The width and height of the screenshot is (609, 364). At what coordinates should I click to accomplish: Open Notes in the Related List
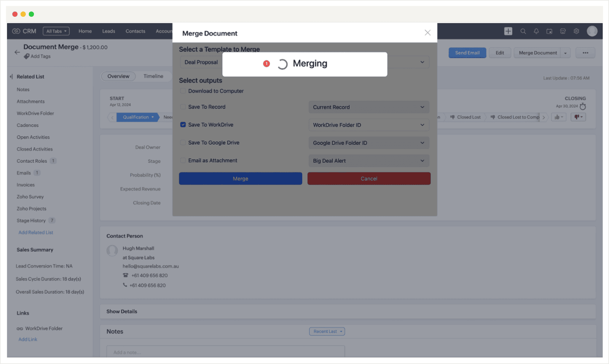[23, 90]
